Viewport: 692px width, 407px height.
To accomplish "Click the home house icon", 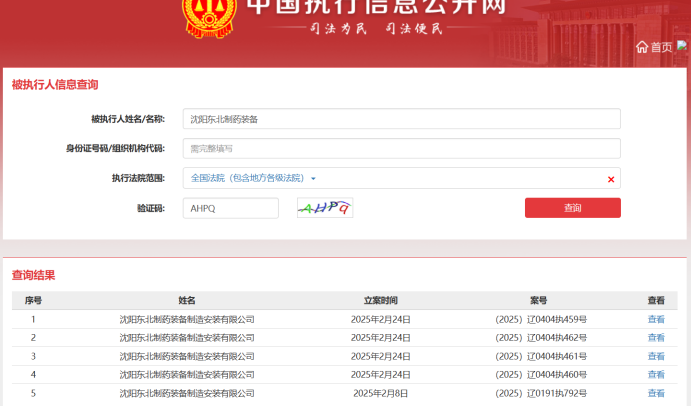I will pyautogui.click(x=642, y=47).
